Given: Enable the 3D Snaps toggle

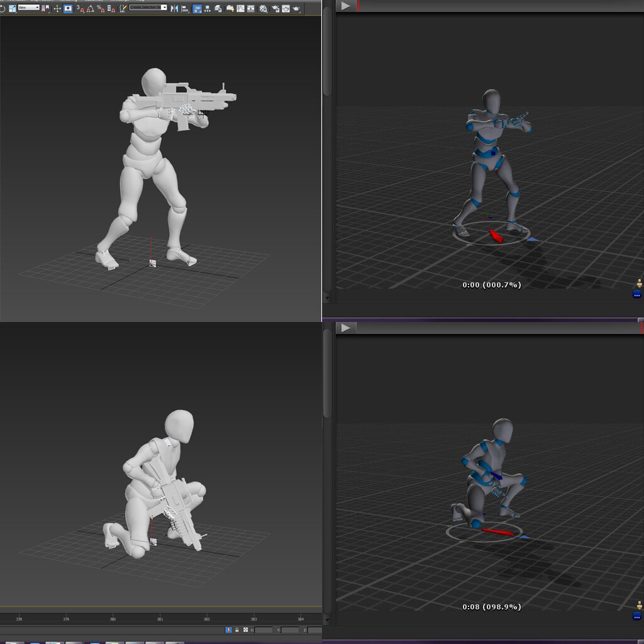Looking at the screenshot, I should pyautogui.click(x=80, y=9).
